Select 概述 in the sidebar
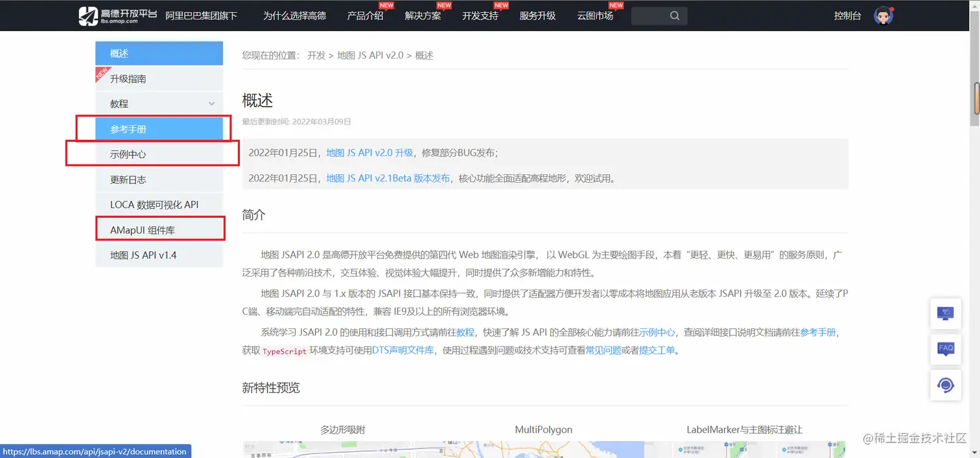Viewport: 980px width, 458px height. pyautogui.click(x=159, y=53)
